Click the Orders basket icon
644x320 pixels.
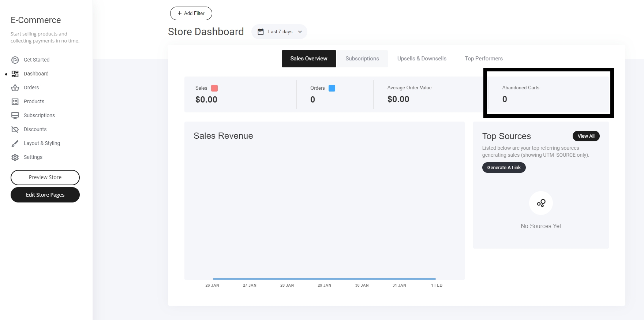click(15, 88)
